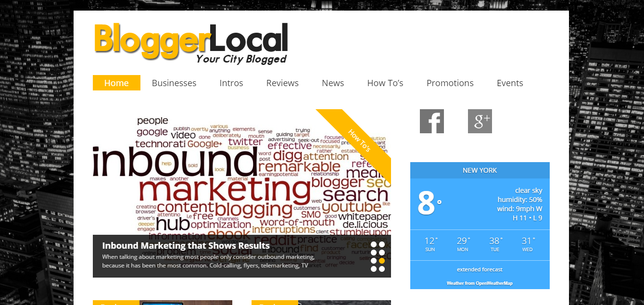Open the News menu item
The width and height of the screenshot is (644, 305).
[333, 83]
